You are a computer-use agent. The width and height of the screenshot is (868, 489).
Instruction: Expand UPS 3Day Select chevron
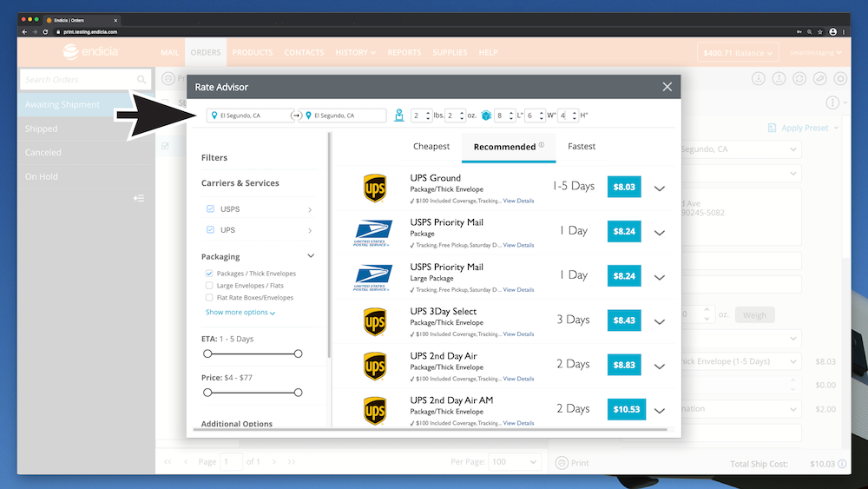660,321
